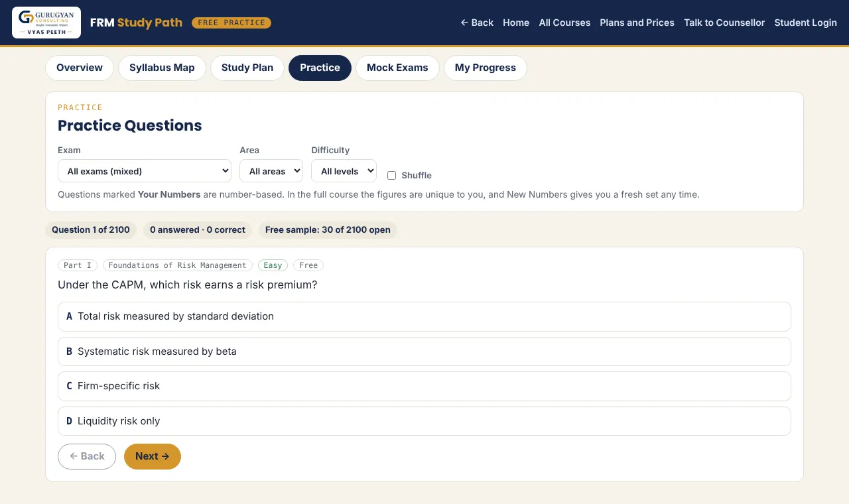The image size is (849, 504).
Task: Open the Exam dropdown
Action: (x=145, y=171)
